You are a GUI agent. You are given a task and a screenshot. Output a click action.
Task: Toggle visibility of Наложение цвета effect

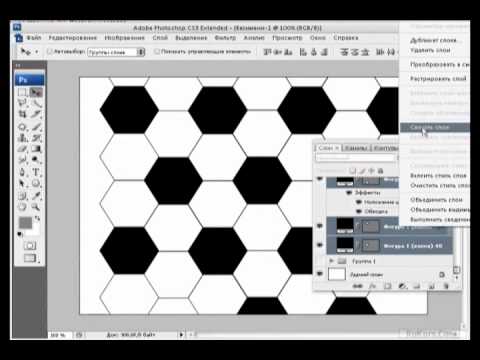[x=359, y=202]
